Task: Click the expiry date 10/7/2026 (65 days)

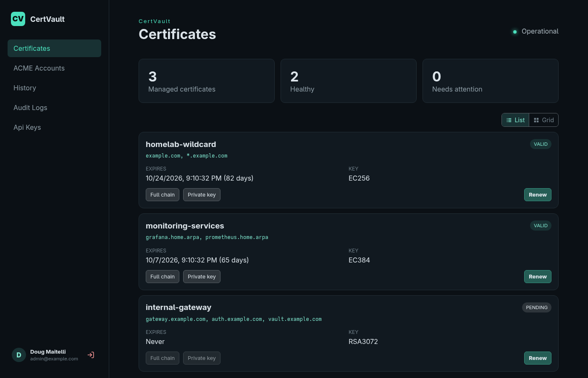Action: (197, 260)
